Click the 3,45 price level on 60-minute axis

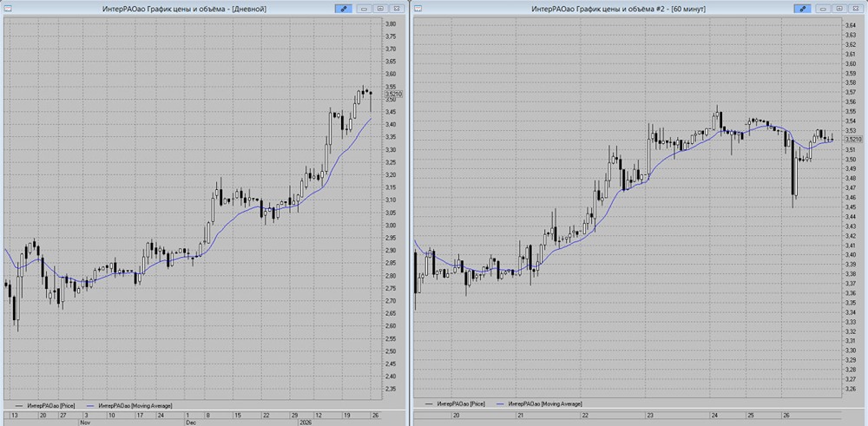pos(851,206)
